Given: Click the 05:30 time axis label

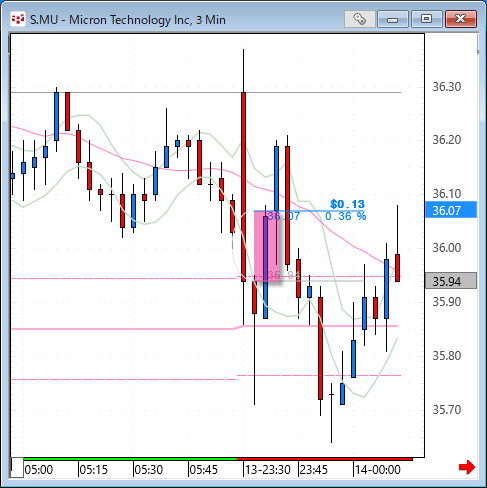Looking at the screenshot, I should (149, 470).
